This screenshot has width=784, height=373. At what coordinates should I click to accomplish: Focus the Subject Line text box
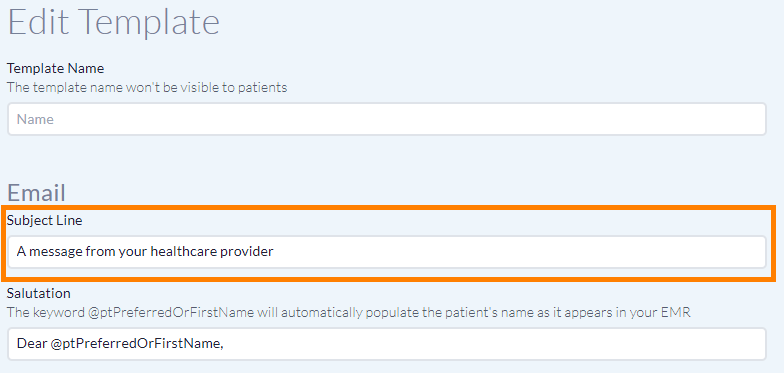coord(386,252)
